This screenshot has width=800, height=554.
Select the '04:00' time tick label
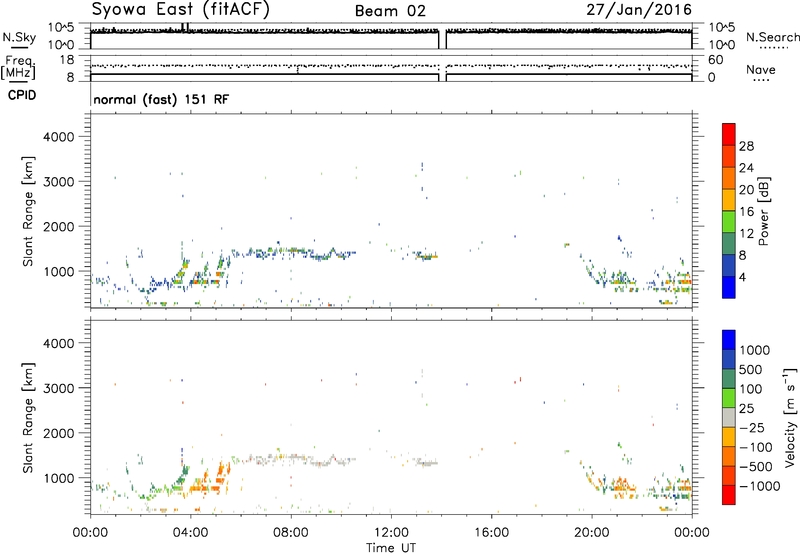pos(190,533)
